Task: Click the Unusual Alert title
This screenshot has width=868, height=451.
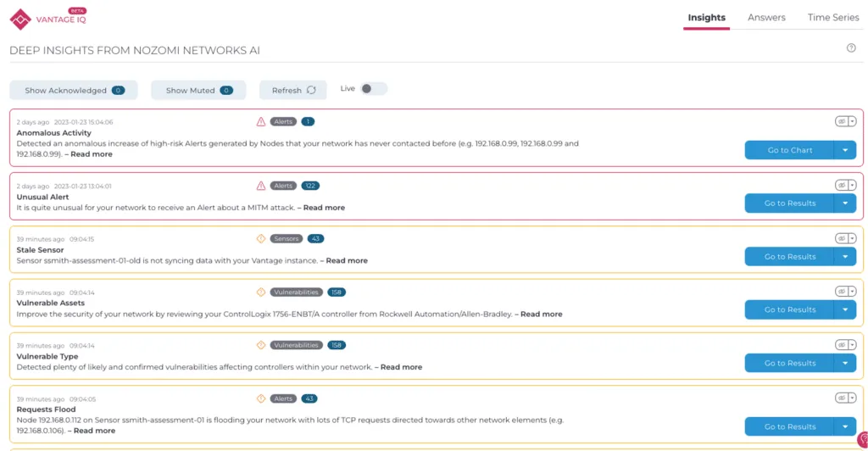Action: [x=42, y=197]
